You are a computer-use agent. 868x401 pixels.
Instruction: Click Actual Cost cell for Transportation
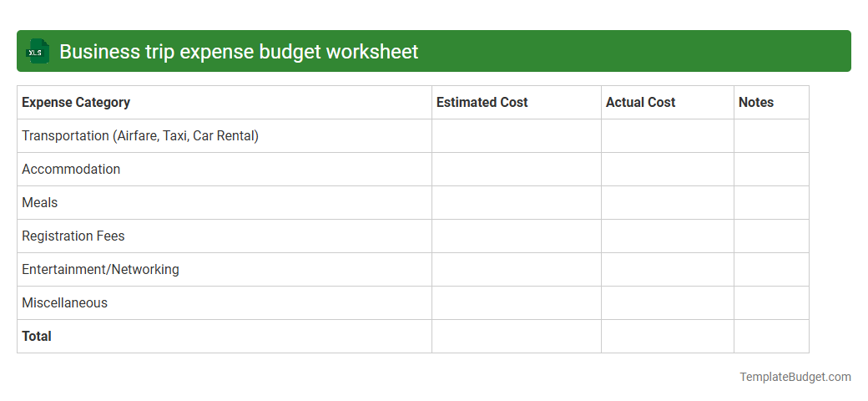point(668,135)
